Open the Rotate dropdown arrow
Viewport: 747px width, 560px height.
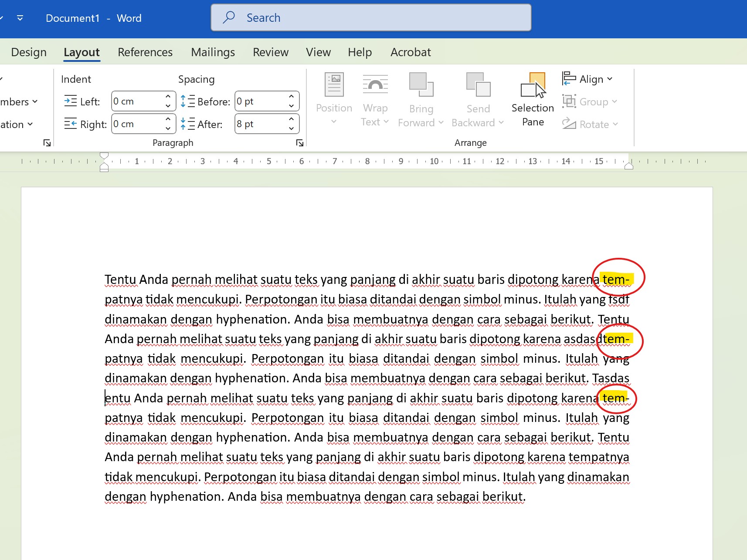(615, 124)
